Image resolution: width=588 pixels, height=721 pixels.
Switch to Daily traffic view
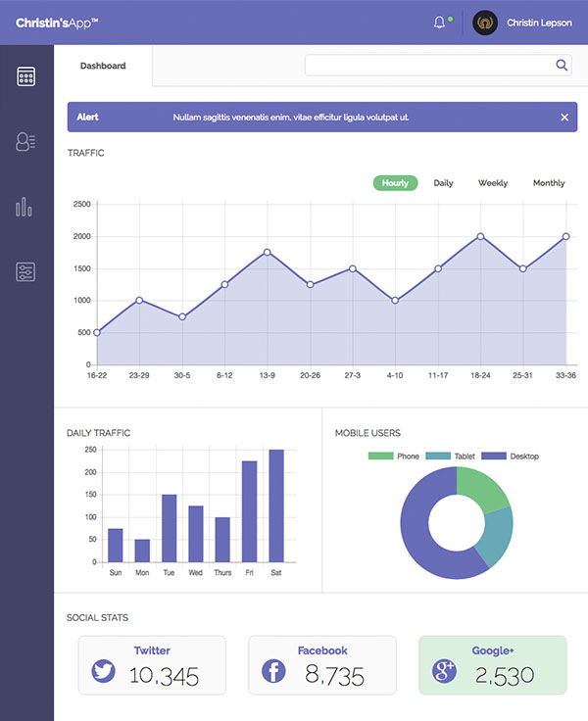coord(443,183)
